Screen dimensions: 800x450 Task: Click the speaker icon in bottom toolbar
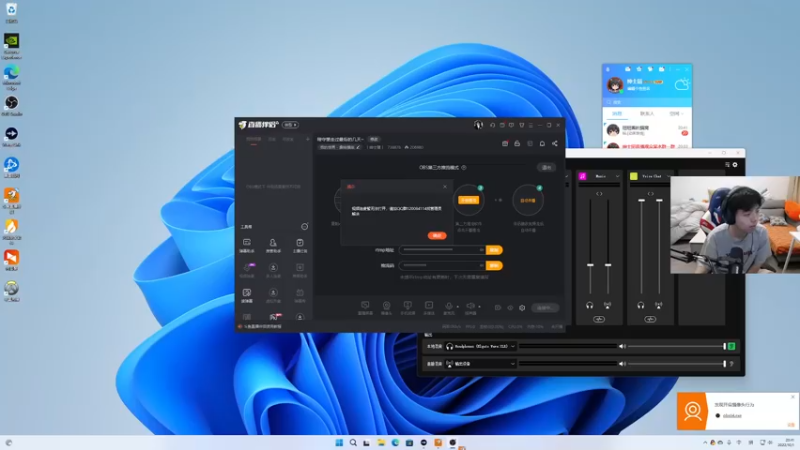[x=470, y=306]
